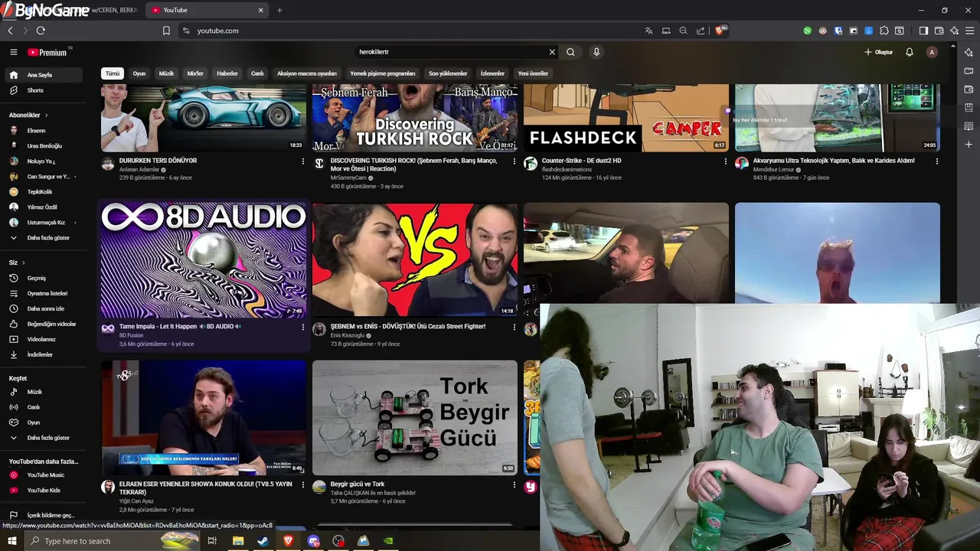Open Beğendiğim videolar list

44,324
